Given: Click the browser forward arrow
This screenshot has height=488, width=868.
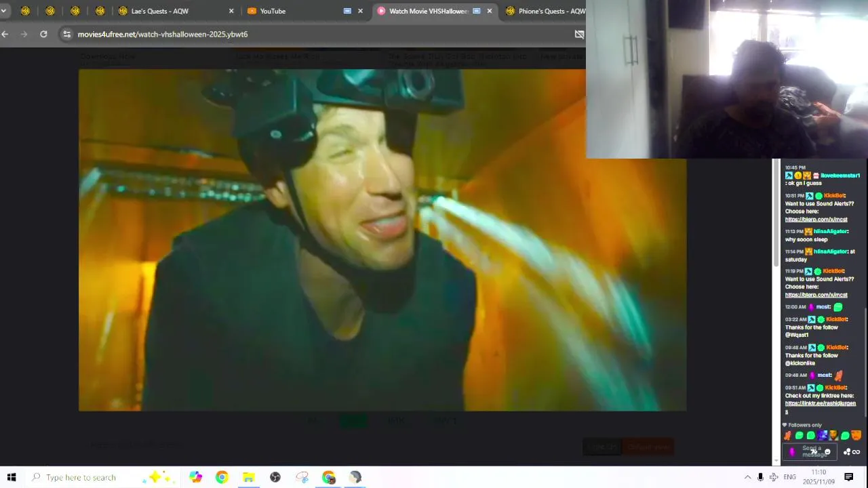Looking at the screenshot, I should (24, 34).
